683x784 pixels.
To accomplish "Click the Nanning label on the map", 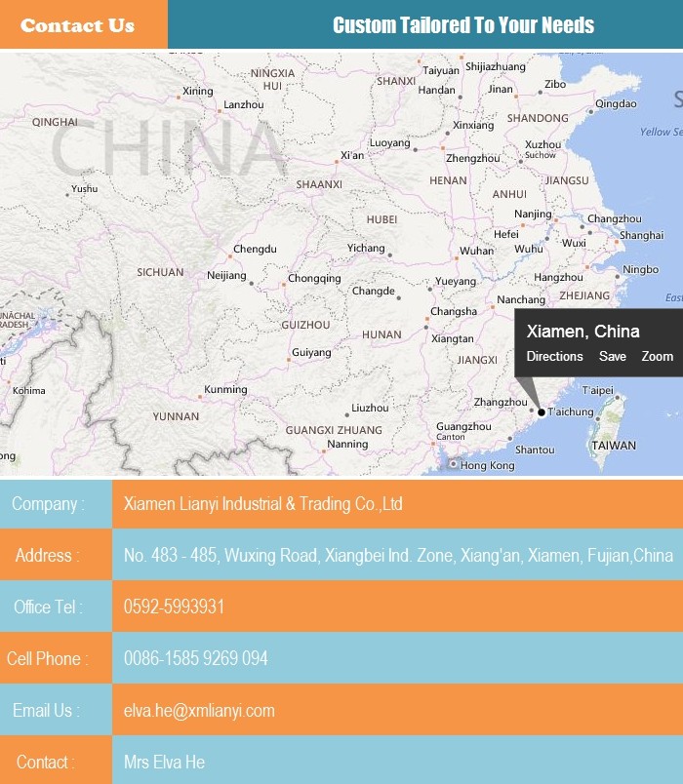I will [x=347, y=444].
